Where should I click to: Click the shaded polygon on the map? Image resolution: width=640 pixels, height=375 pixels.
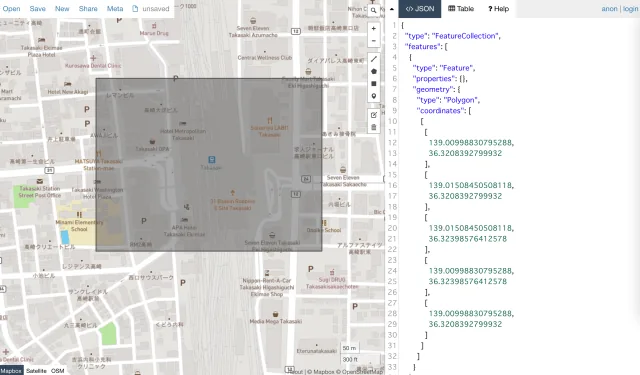tap(209, 164)
